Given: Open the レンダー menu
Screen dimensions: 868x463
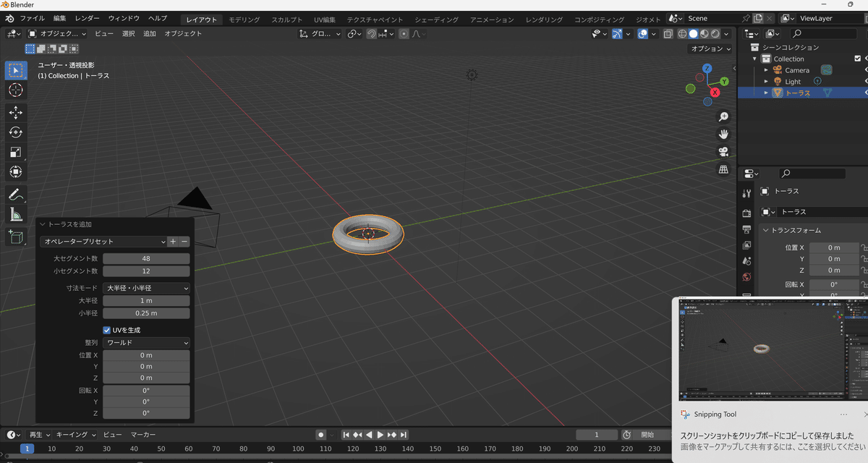Looking at the screenshot, I should click(88, 18).
